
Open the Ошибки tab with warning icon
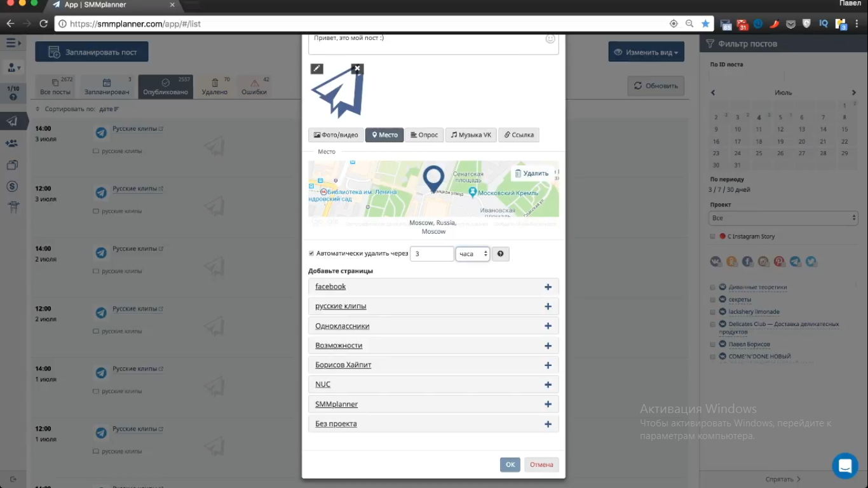click(254, 86)
